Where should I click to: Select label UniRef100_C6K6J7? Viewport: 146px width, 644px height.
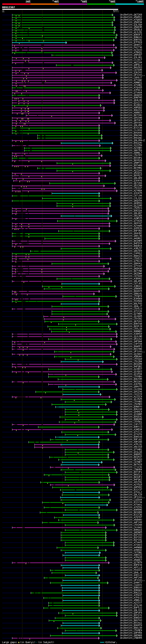pyautogui.click(x=131, y=77)
